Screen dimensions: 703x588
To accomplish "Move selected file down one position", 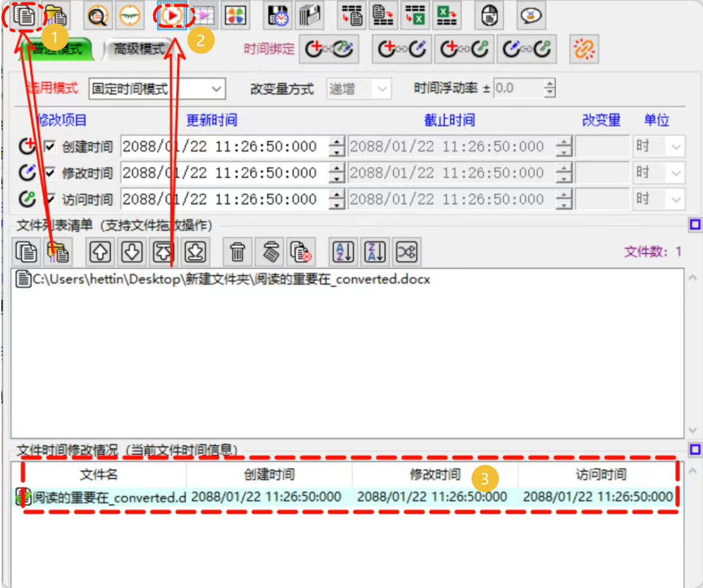I will click(x=132, y=251).
